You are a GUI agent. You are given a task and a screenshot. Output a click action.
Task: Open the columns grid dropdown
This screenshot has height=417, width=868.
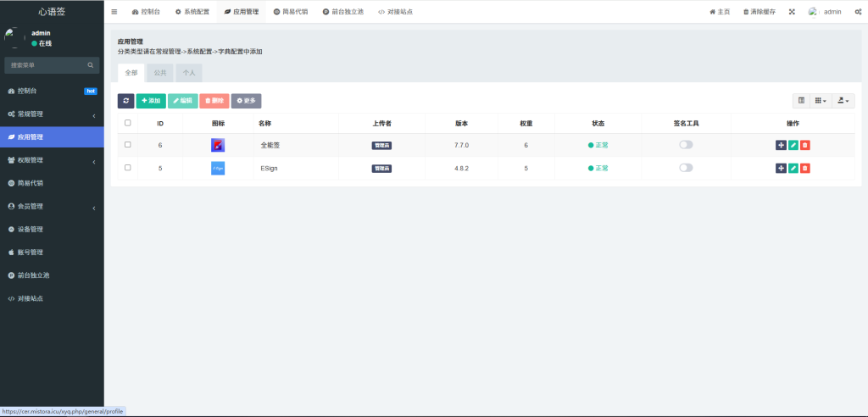[x=821, y=101]
